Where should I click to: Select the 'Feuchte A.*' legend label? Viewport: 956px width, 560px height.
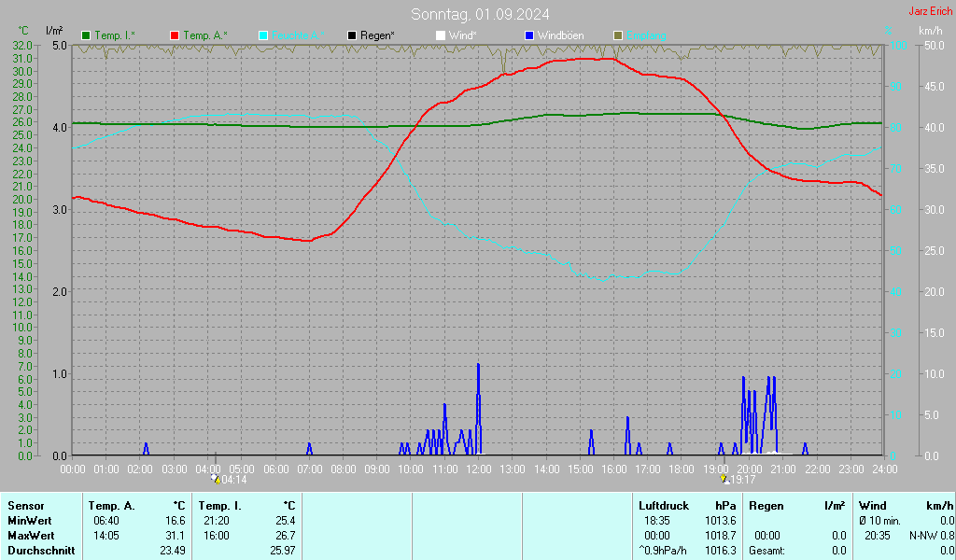pos(298,35)
